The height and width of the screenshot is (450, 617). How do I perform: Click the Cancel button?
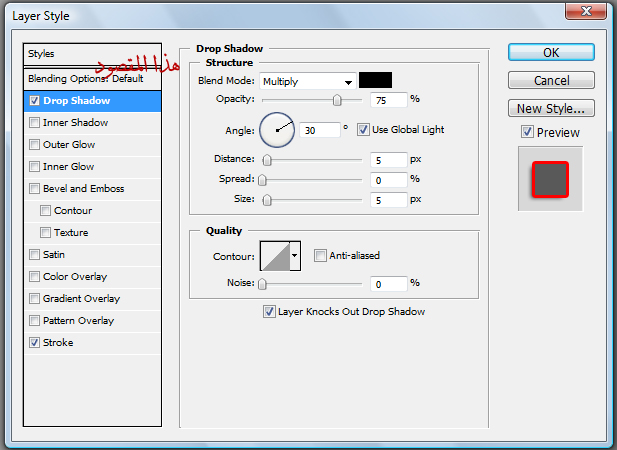click(x=551, y=80)
